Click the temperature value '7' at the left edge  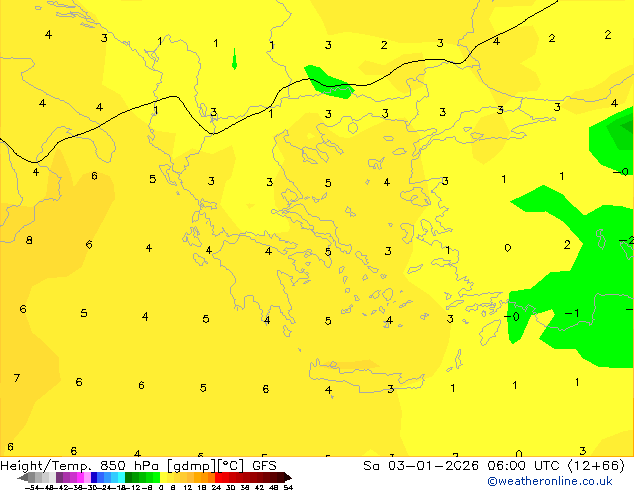click(17, 378)
